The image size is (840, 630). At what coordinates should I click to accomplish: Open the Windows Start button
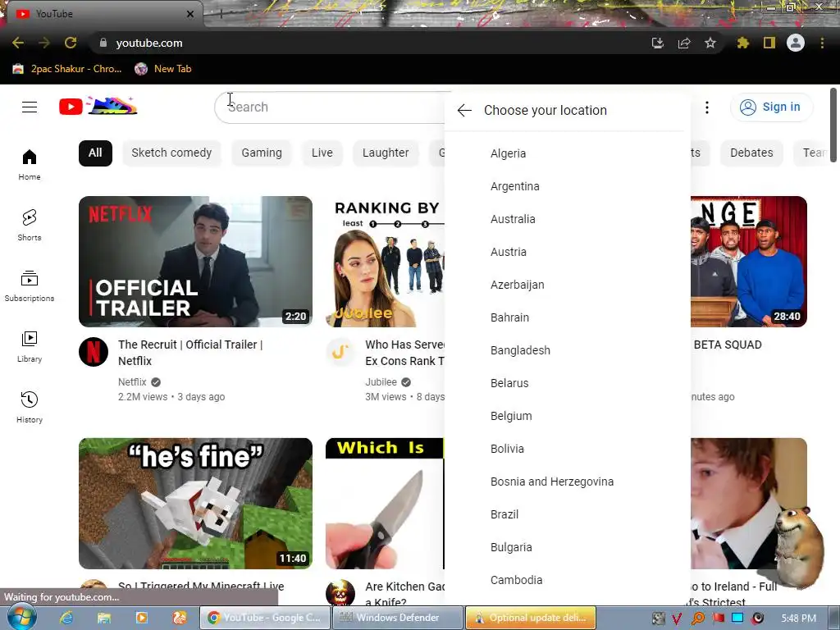pyautogui.click(x=21, y=618)
